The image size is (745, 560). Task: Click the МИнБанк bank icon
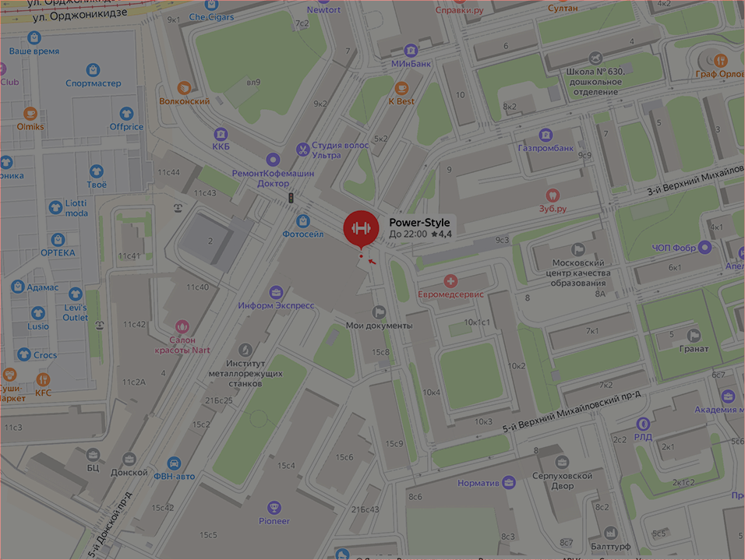coord(411,50)
